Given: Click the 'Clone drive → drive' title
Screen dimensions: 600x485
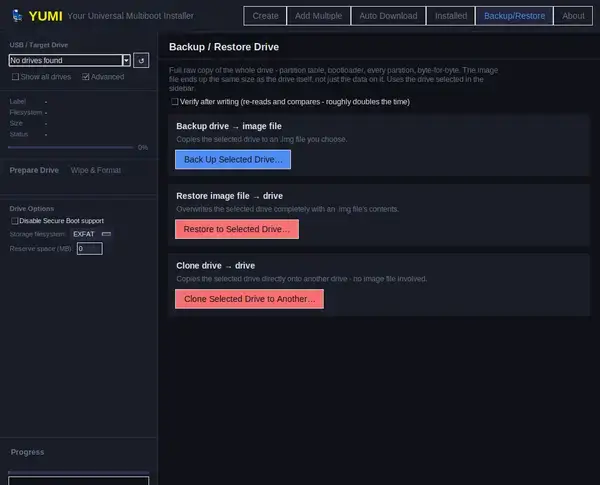Looking at the screenshot, I should [215, 266].
